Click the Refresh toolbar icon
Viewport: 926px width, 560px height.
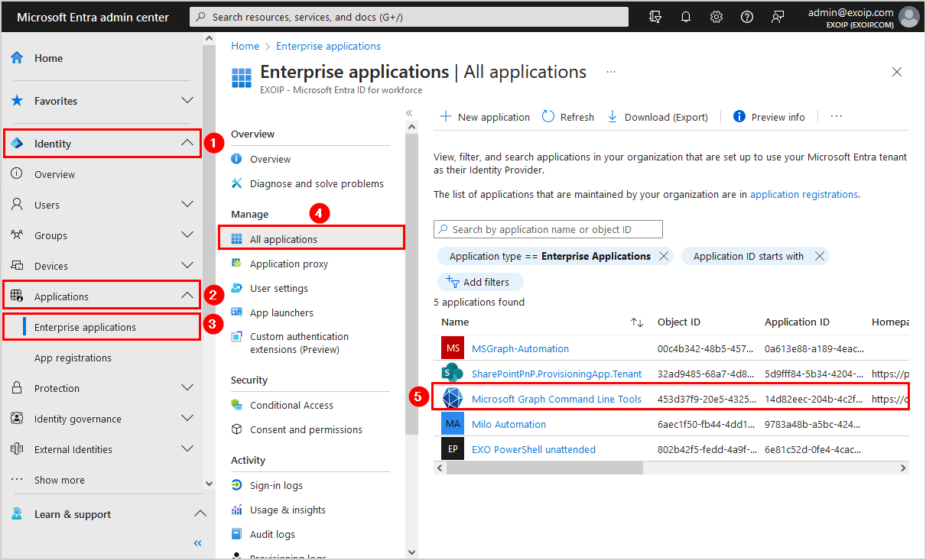tap(548, 117)
